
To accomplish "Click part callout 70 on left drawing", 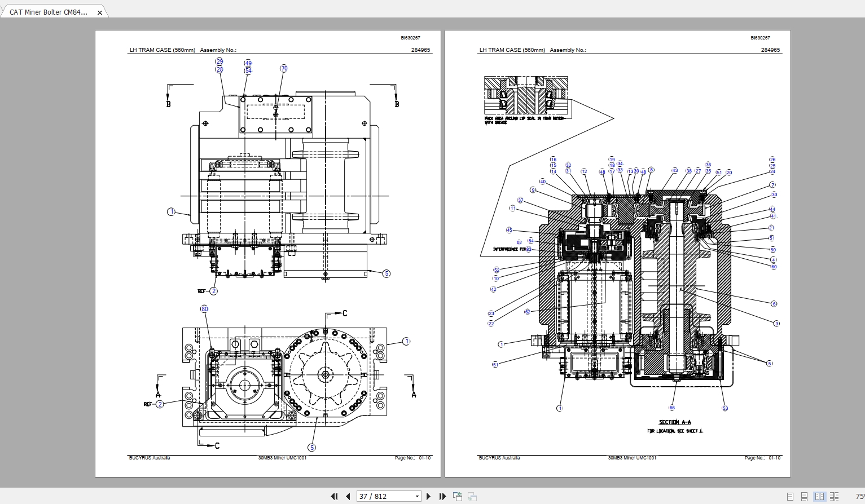I will (x=284, y=68).
